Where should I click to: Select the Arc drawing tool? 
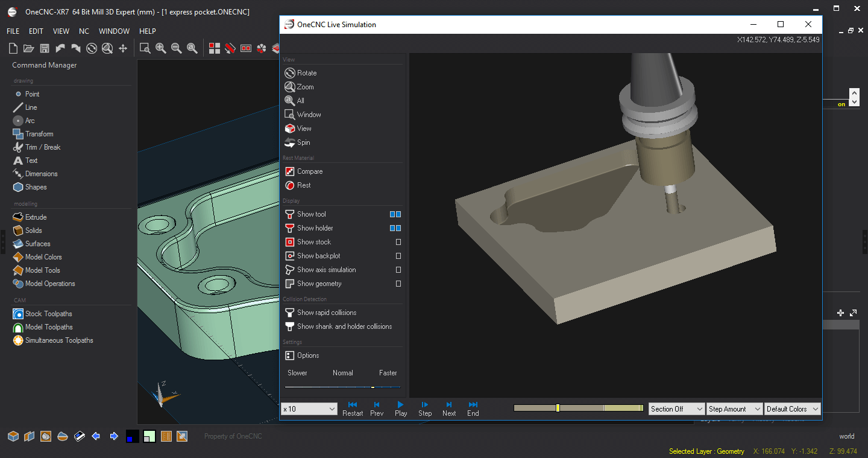click(x=24, y=121)
